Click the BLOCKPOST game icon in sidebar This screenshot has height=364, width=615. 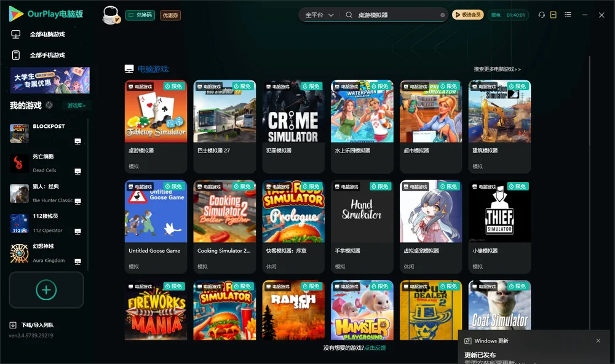(x=19, y=133)
